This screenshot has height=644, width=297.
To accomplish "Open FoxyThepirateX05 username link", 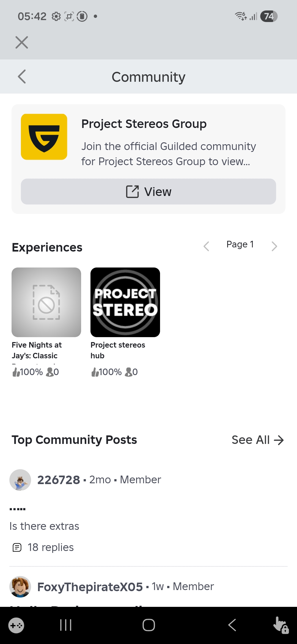I will point(90,587).
